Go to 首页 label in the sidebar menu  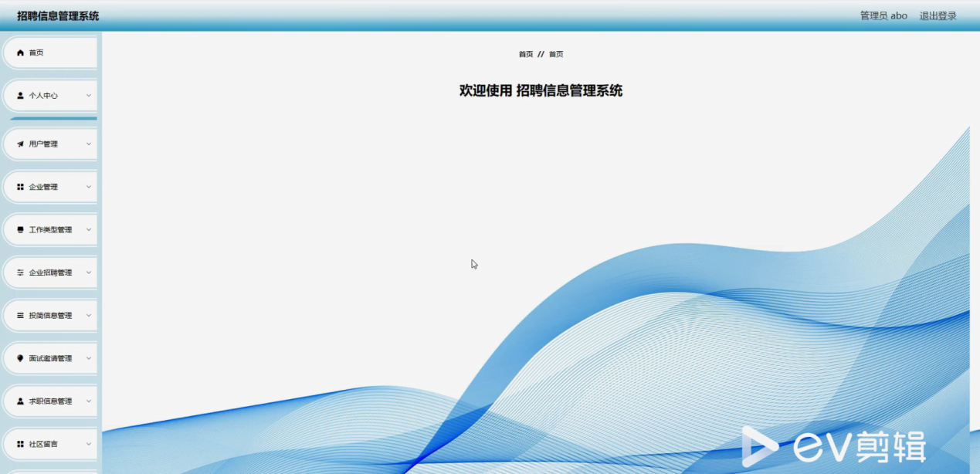36,52
